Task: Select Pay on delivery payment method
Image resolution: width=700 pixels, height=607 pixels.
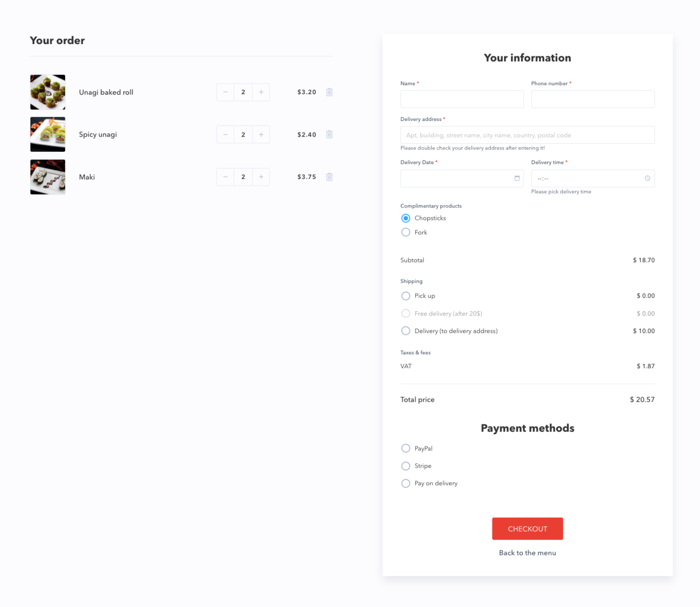Action: (x=405, y=483)
